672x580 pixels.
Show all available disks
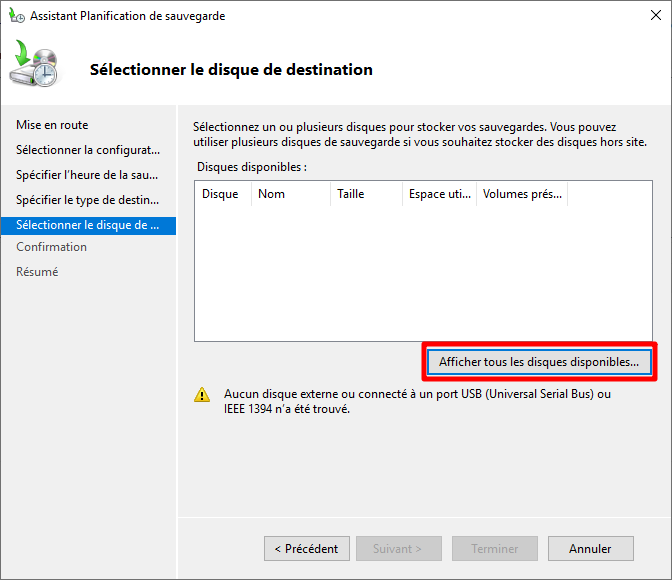(x=539, y=361)
